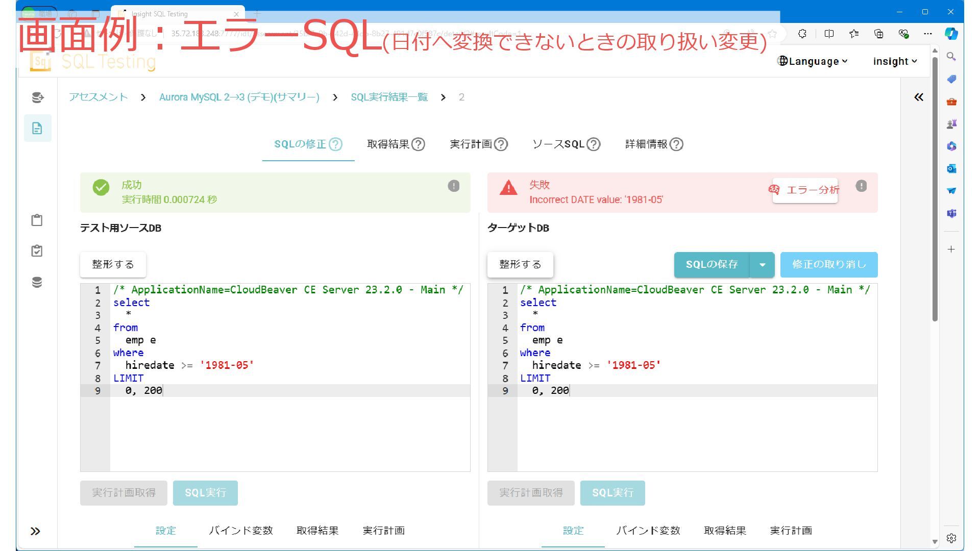
Task: Click the info icon in success banner
Action: coord(453,186)
